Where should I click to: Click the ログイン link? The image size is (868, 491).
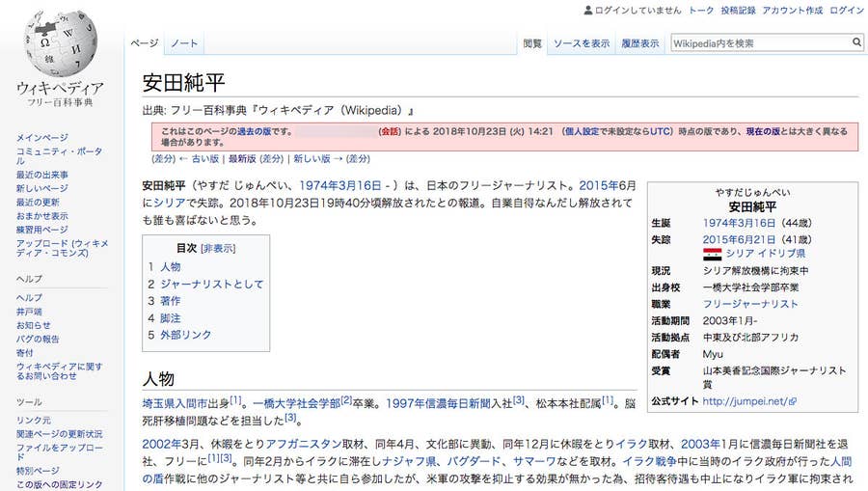pyautogui.click(x=847, y=10)
